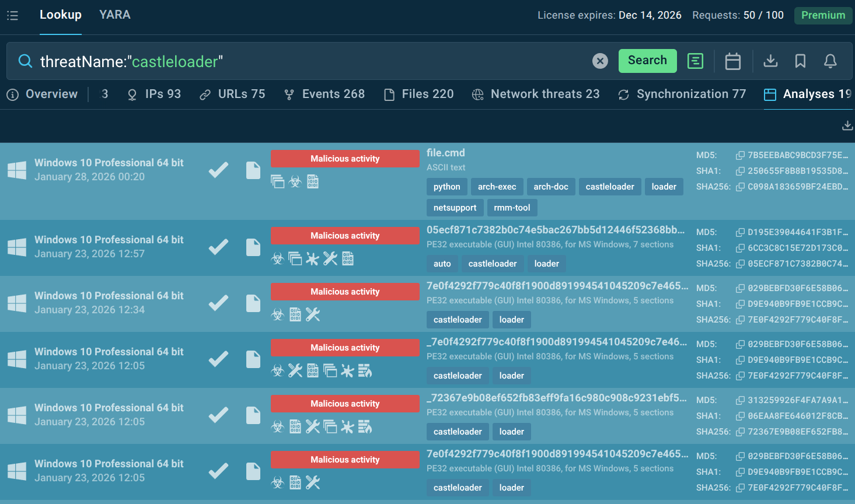The width and height of the screenshot is (855, 504).
Task: Click Windows logo in January 28 row
Action: tap(17, 170)
